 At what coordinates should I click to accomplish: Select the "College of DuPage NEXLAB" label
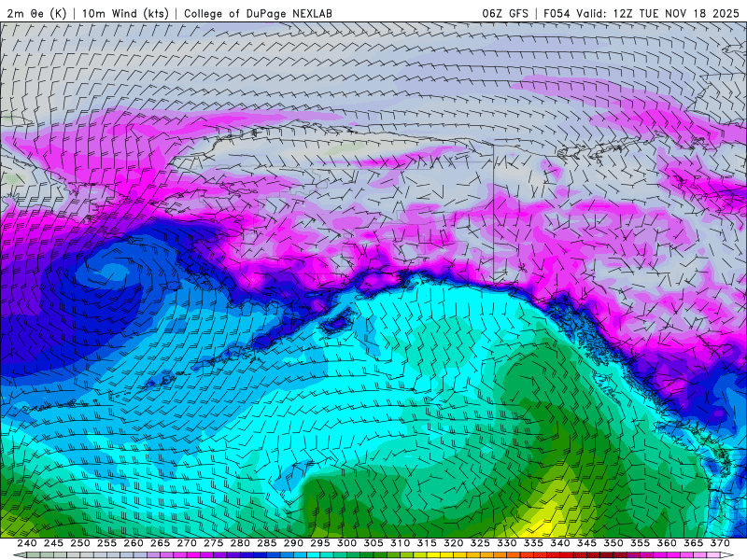tap(258, 13)
